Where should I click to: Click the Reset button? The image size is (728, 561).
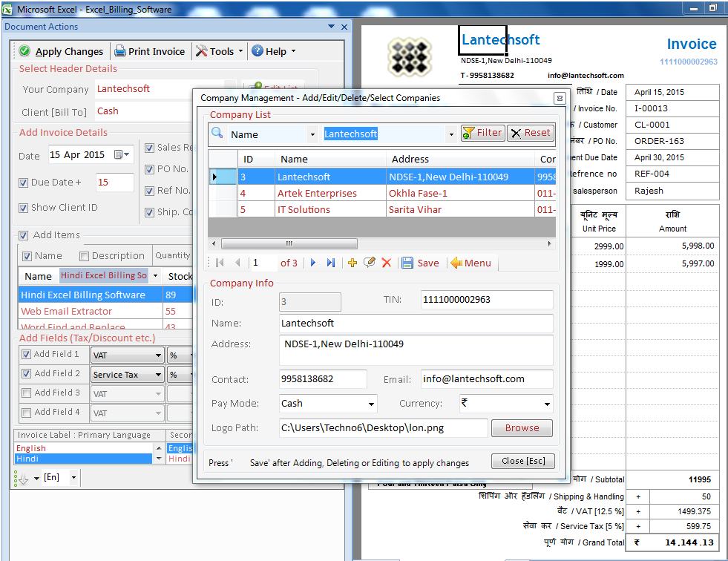pyautogui.click(x=531, y=133)
